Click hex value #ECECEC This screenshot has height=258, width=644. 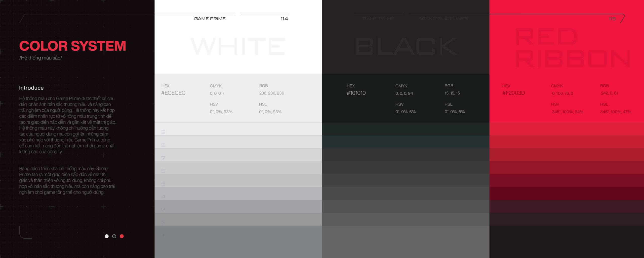[x=173, y=93]
